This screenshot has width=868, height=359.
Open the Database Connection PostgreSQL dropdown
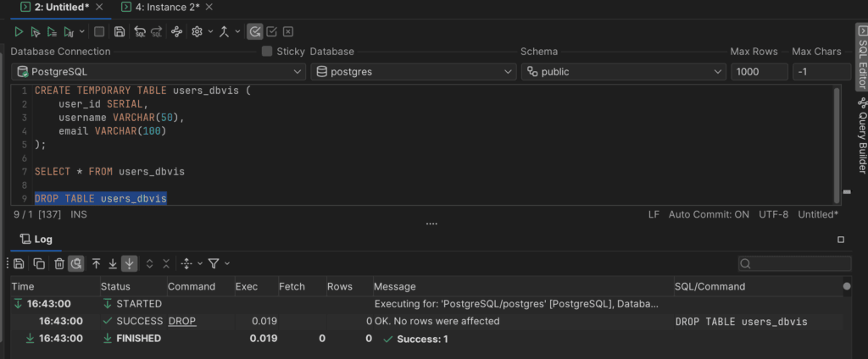click(159, 72)
